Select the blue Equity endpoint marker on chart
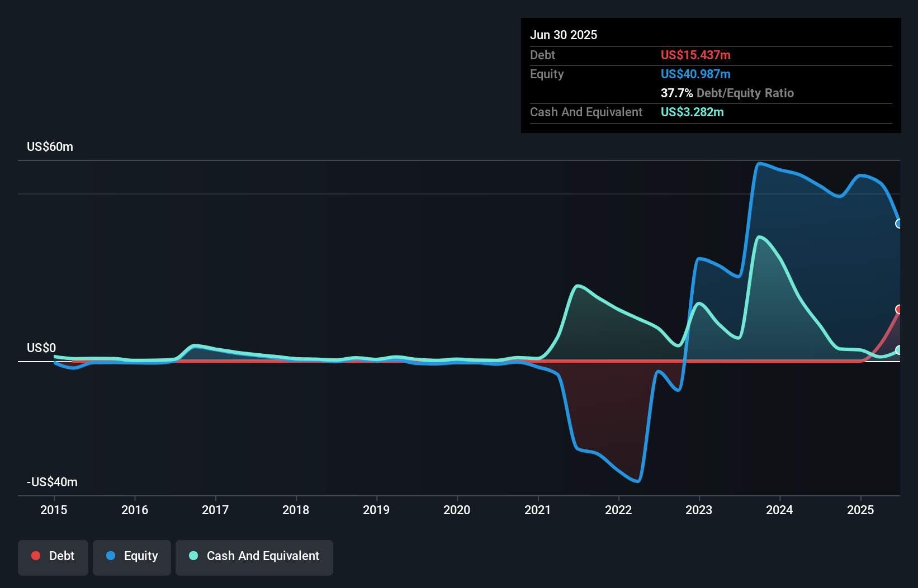The height and width of the screenshot is (588, 918). coord(899,224)
